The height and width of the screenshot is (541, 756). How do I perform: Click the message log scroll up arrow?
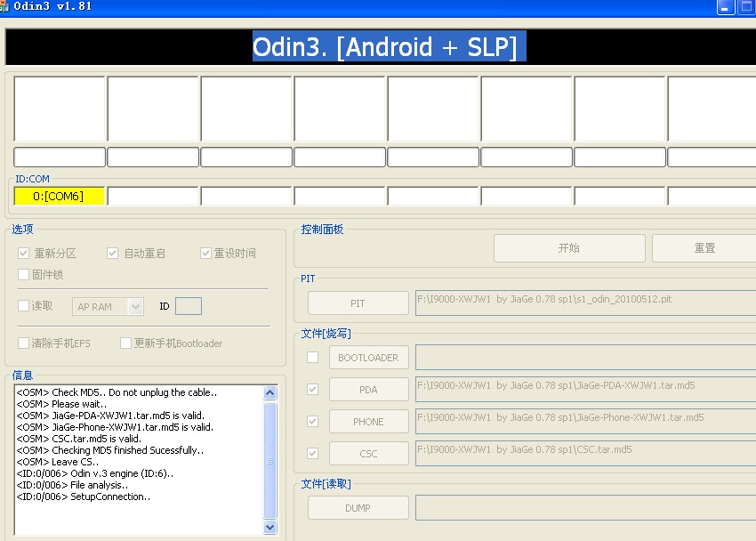point(270,393)
